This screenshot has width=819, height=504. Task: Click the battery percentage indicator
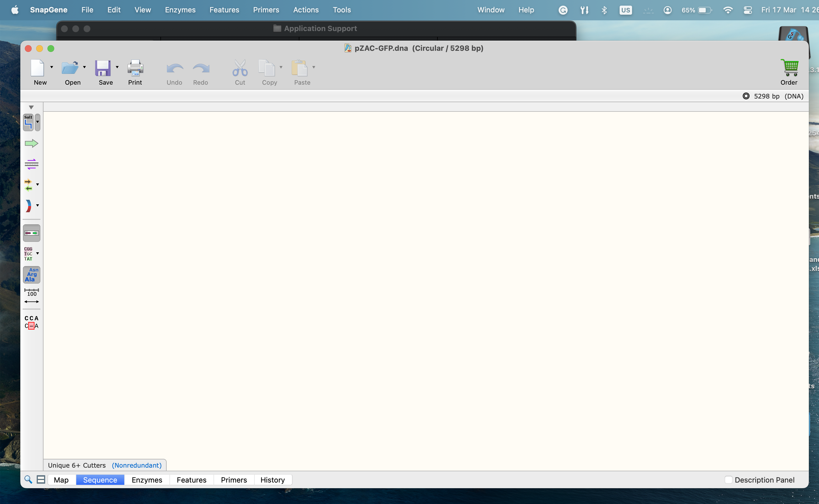(696, 10)
